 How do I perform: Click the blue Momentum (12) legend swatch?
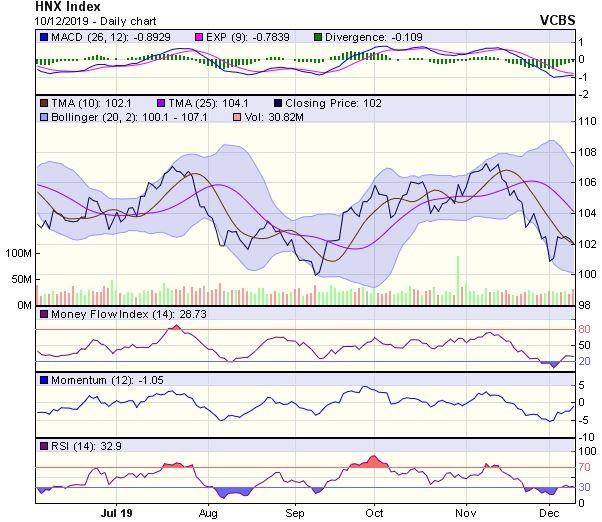tap(44, 380)
